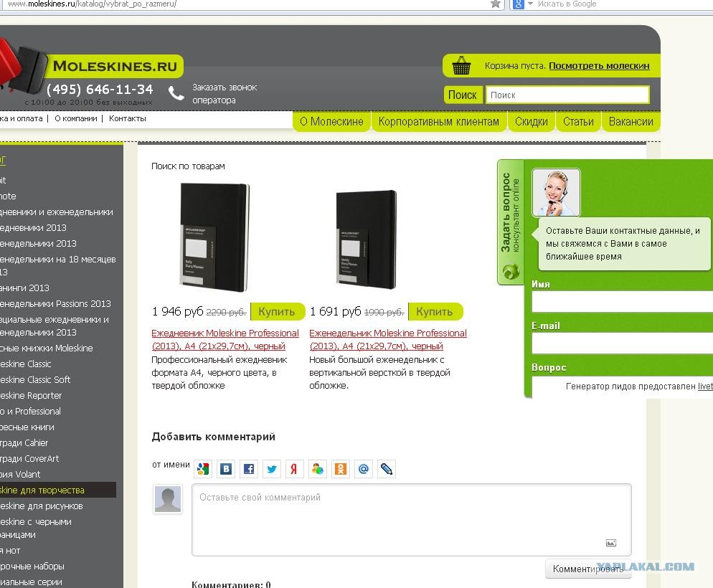Viewport: 713px width, 588px height.
Task: Click 'Заказать звонок оператора' link
Action: [225, 94]
